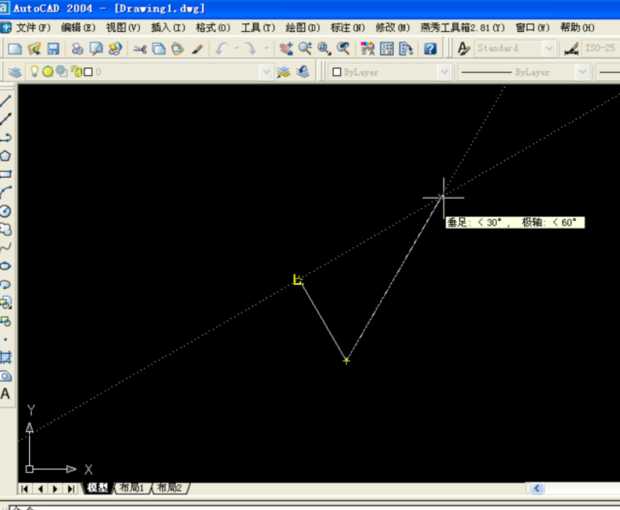Open the Dimension Style manager icon
Viewport: 620px width, 510px height.
[571, 49]
